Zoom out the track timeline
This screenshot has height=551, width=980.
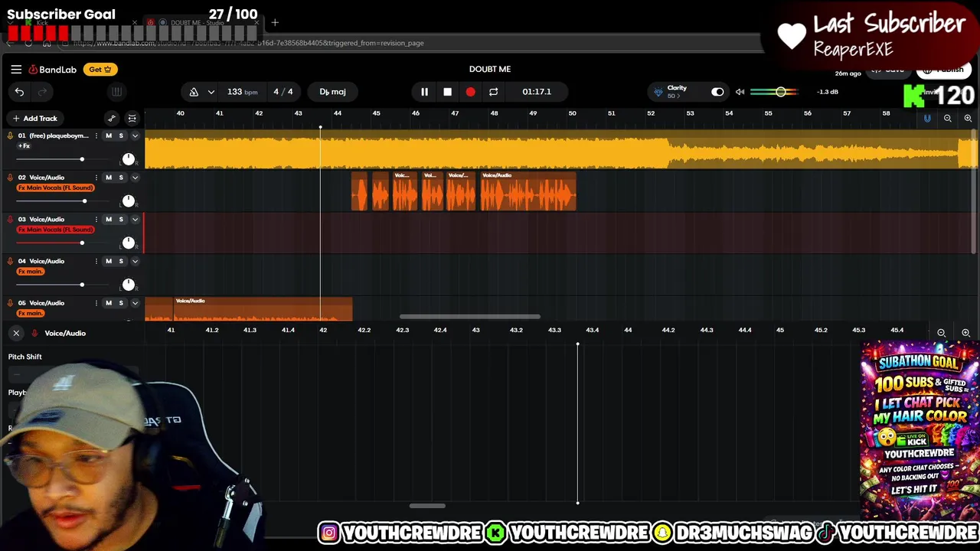948,119
